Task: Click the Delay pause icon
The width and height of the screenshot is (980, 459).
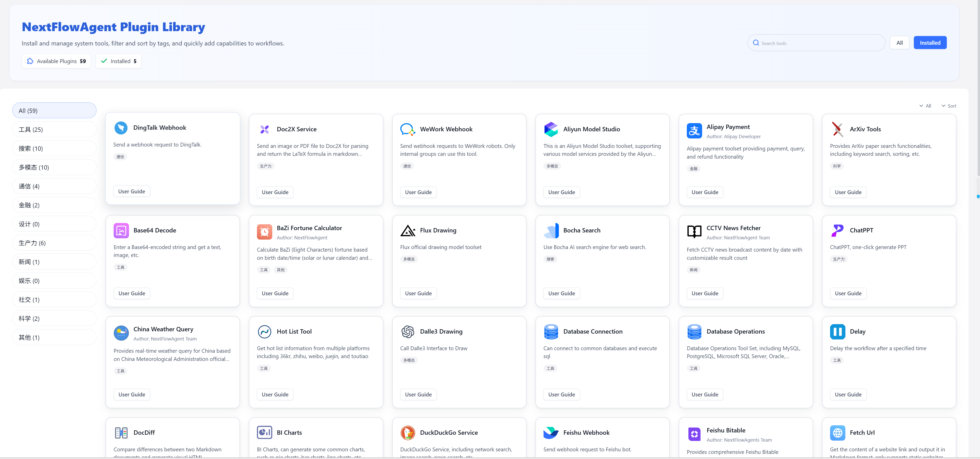Action: coord(837,332)
